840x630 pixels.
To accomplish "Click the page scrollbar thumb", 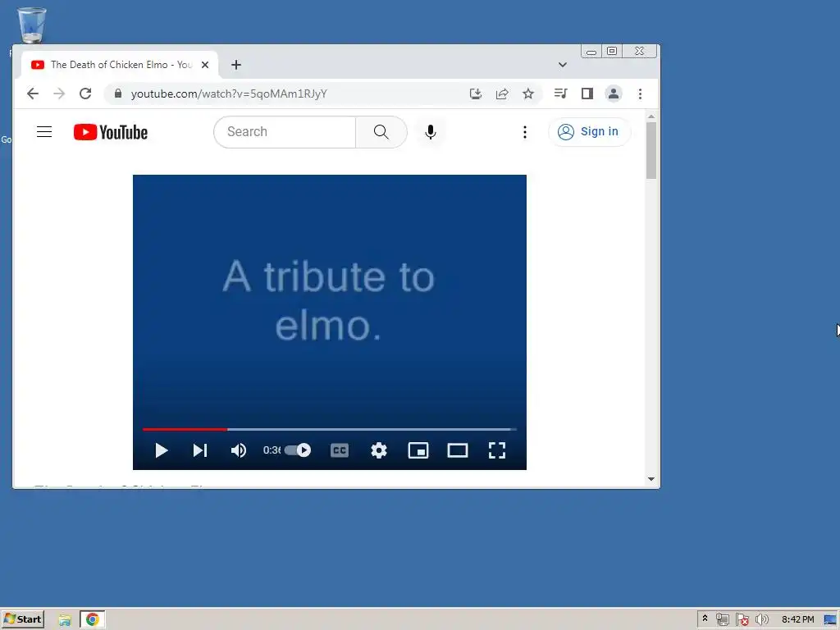I will tap(651, 151).
